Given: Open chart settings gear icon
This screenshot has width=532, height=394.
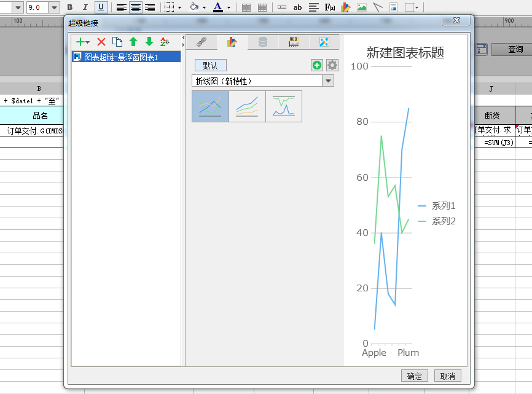Looking at the screenshot, I should [x=332, y=65].
